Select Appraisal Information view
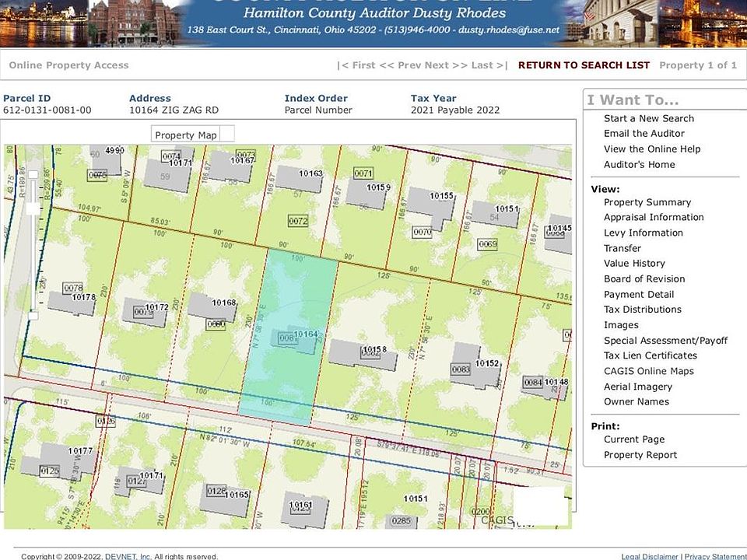The width and height of the screenshot is (747, 560). pyautogui.click(x=653, y=218)
